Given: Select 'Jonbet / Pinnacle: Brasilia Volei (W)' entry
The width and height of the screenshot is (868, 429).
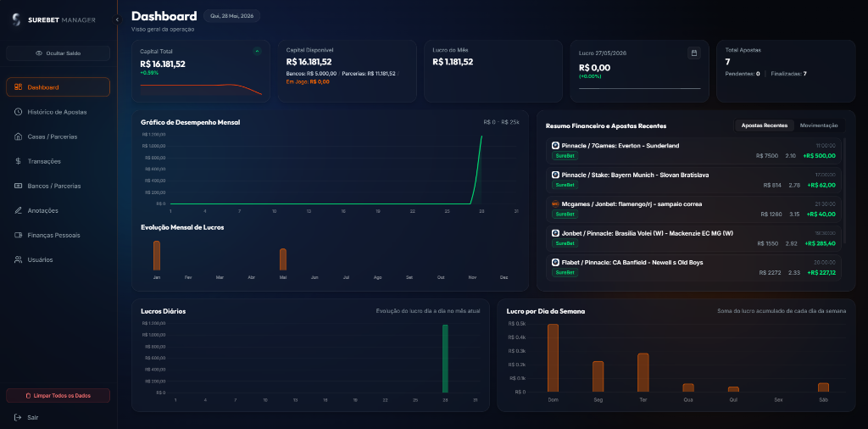Looking at the screenshot, I should (693, 238).
